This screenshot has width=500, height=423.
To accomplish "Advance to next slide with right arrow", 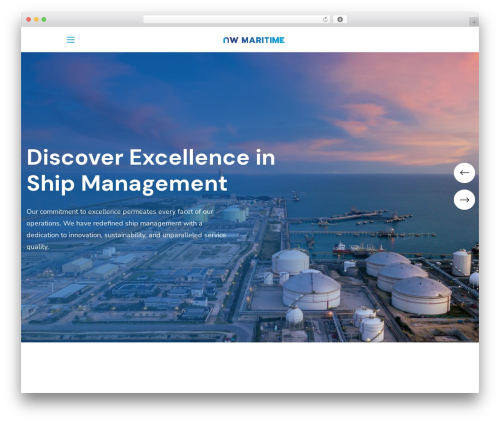I will pos(464,200).
